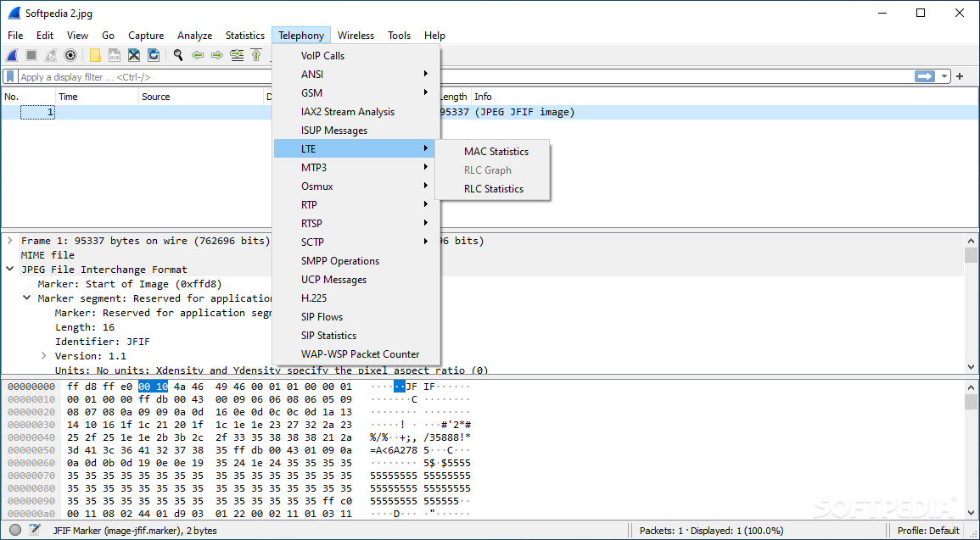Collapse the Marker segment node
Image resolution: width=980 pixels, height=540 pixels.
pyautogui.click(x=27, y=298)
